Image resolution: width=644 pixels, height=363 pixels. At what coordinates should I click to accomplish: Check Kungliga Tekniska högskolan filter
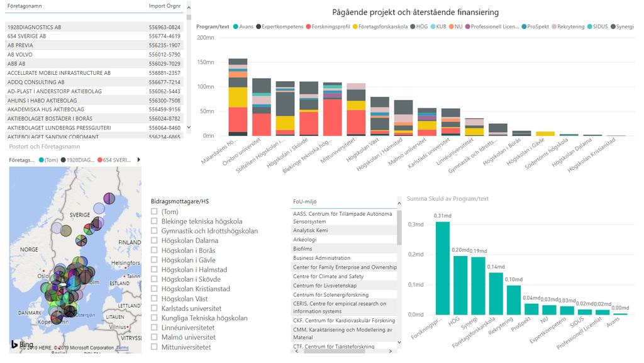point(154,318)
